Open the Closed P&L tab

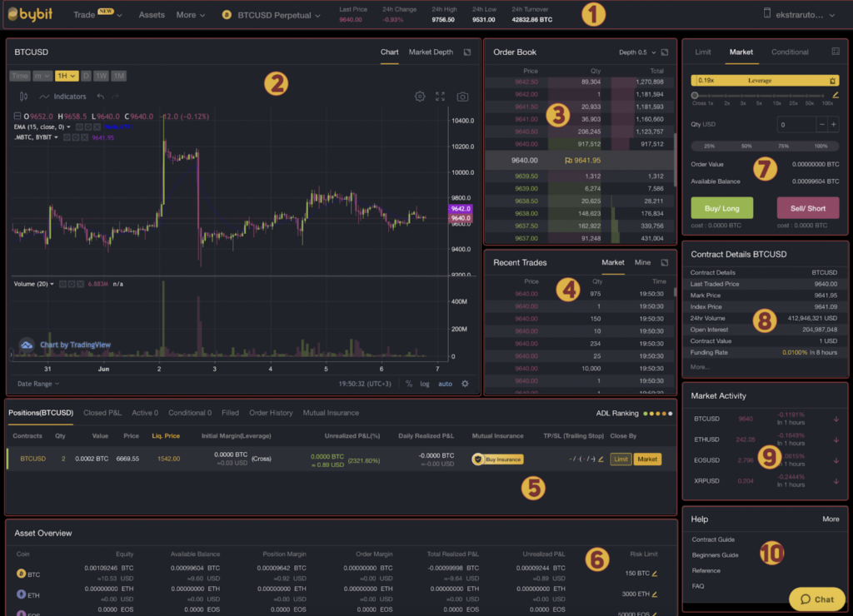(x=102, y=413)
